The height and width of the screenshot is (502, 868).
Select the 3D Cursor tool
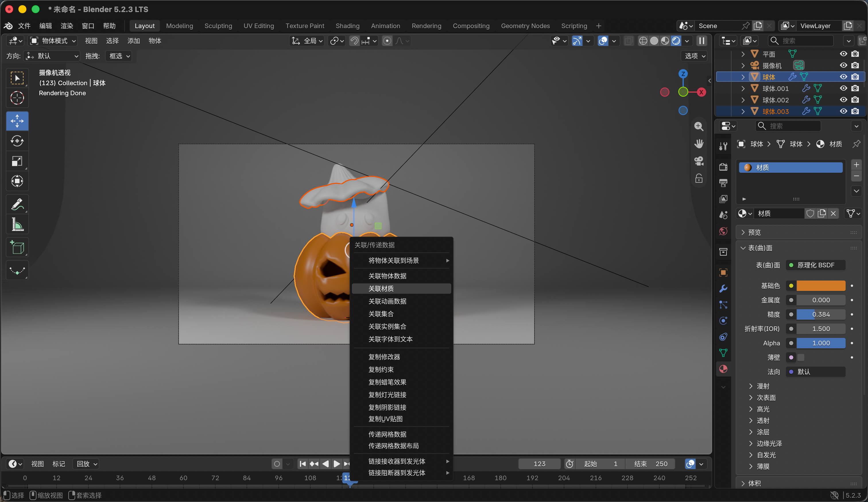(x=17, y=98)
